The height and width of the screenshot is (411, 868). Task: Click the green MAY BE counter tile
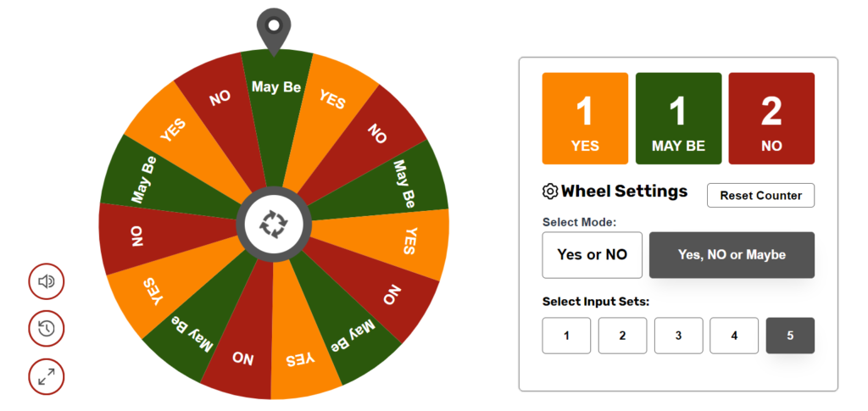679,119
